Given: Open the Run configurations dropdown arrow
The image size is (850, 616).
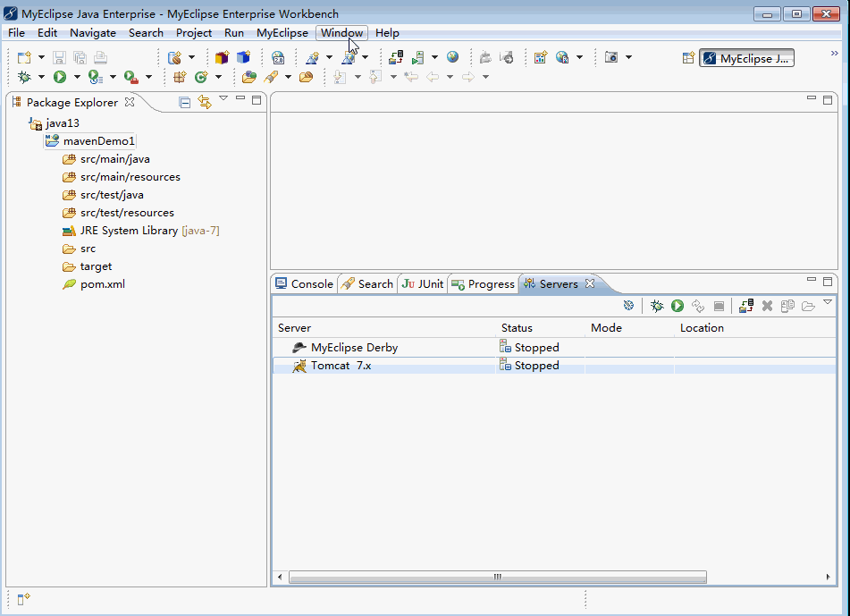Looking at the screenshot, I should point(77,77).
